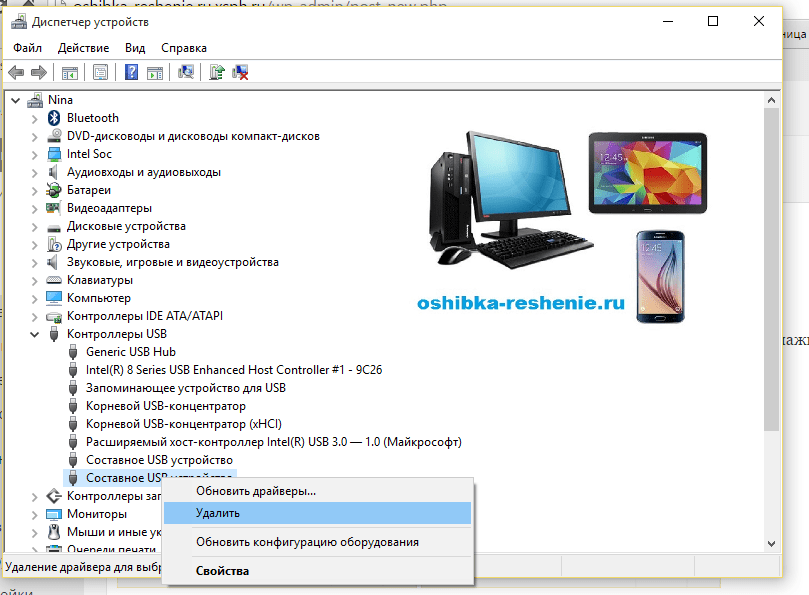Viewport: 809px width, 595px height.
Task: Click the Nina computer root icon
Action: pos(35,100)
